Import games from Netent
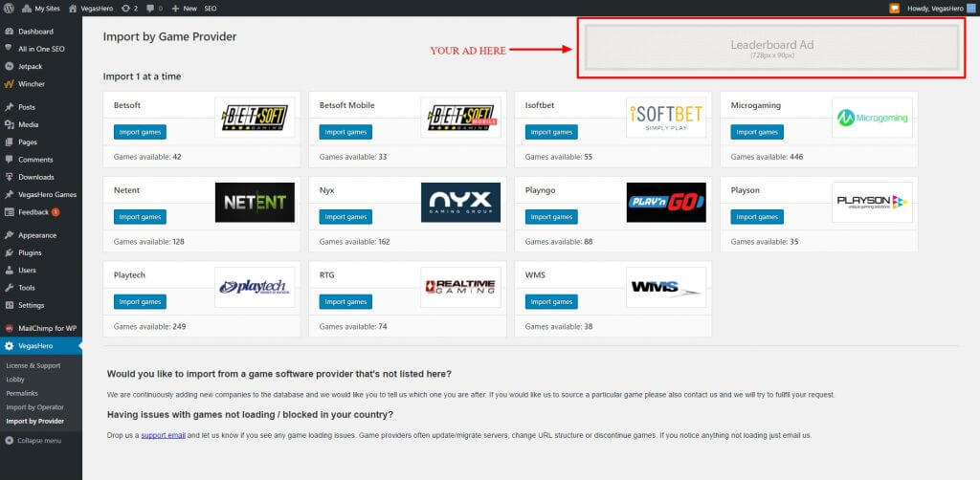 tap(140, 217)
